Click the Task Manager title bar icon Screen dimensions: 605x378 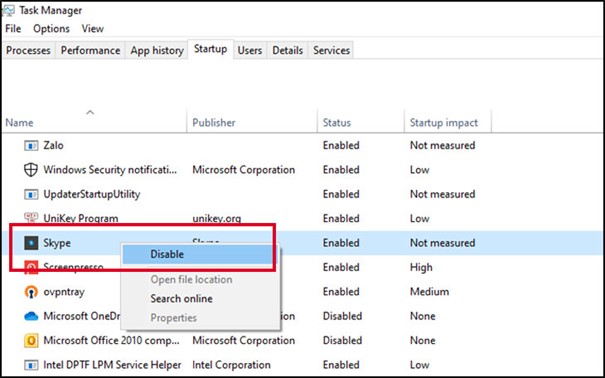click(8, 10)
